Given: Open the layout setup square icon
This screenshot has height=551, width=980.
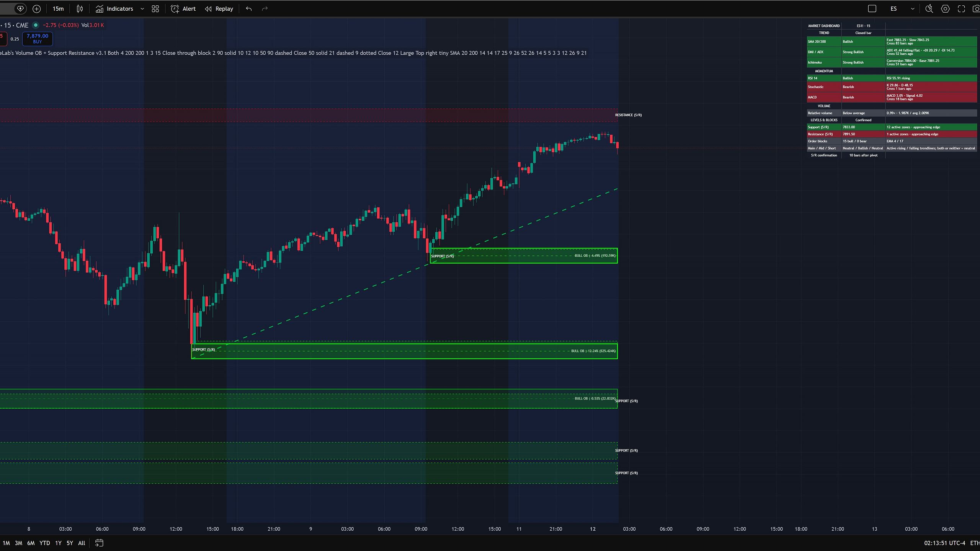Looking at the screenshot, I should (872, 8).
